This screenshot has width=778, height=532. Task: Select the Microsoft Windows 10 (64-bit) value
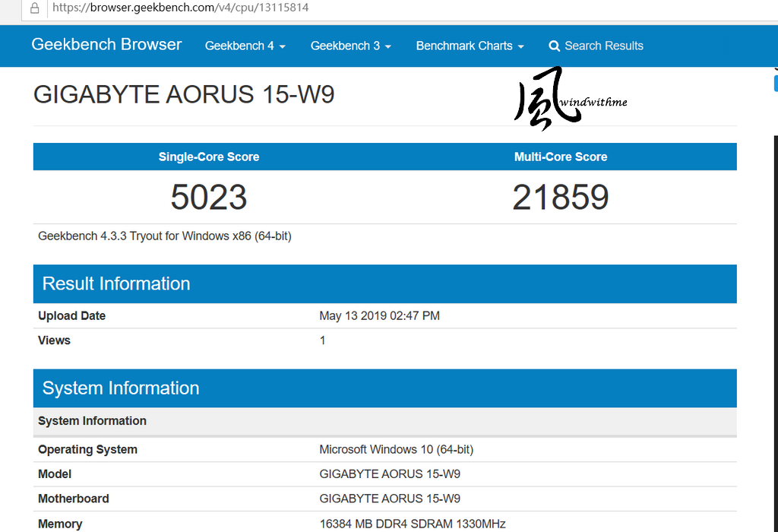click(397, 450)
